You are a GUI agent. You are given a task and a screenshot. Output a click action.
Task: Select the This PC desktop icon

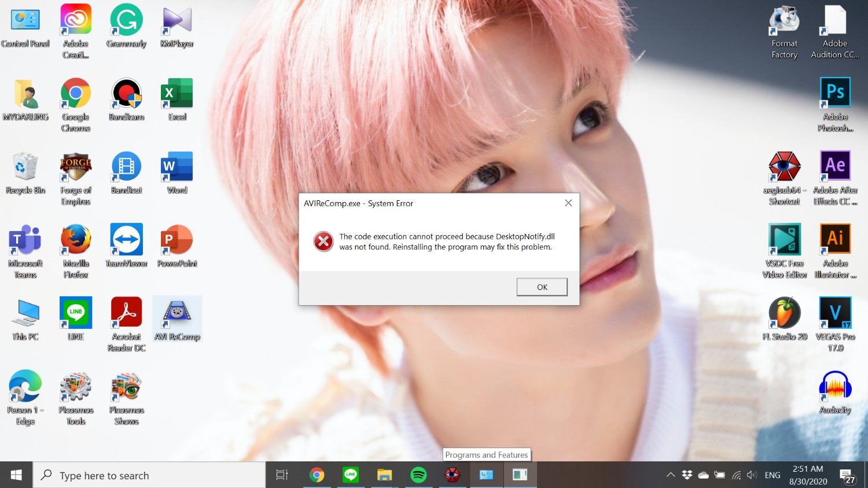coord(25,320)
